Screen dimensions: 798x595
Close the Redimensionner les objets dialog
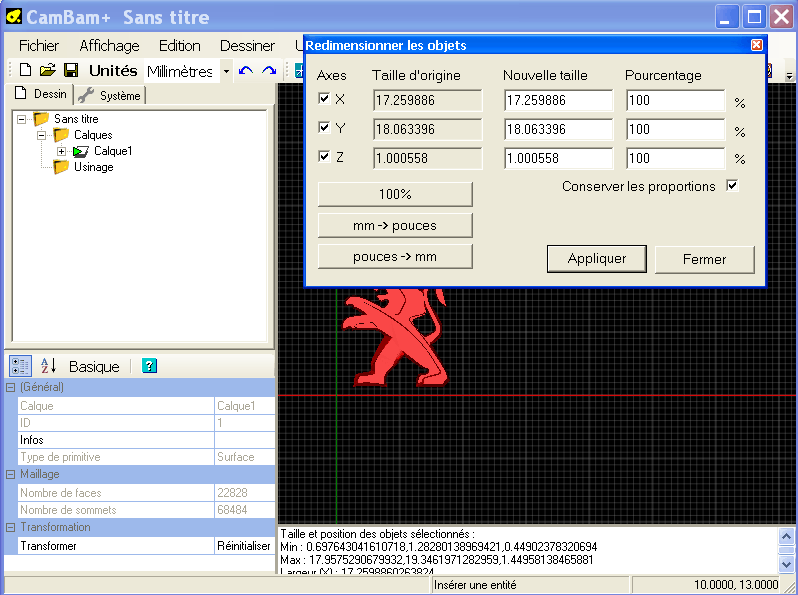coord(757,45)
